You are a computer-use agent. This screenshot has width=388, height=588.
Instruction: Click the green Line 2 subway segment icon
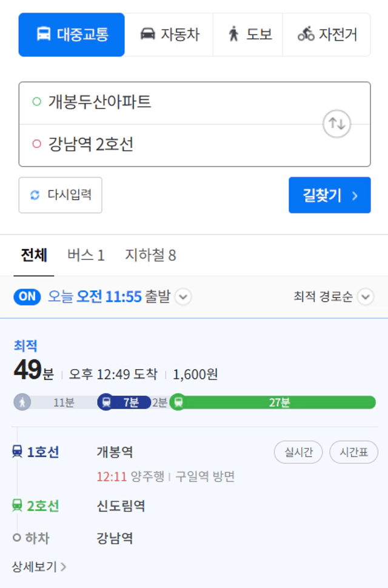pos(178,403)
